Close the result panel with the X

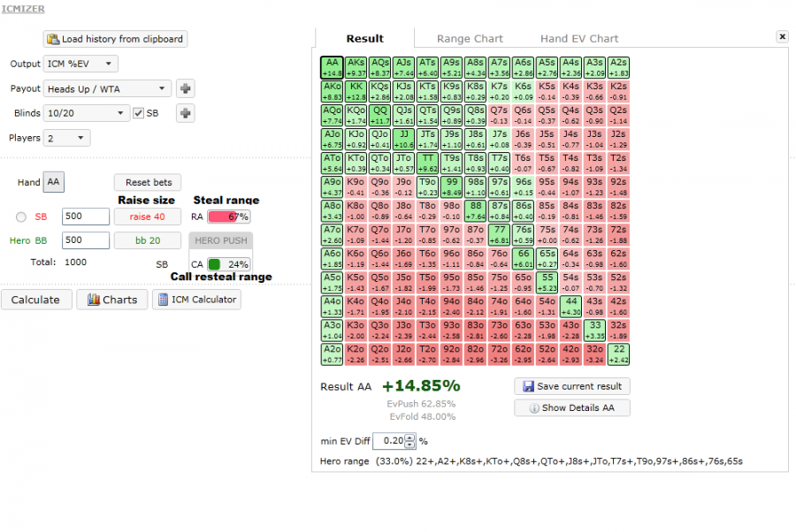click(x=782, y=37)
